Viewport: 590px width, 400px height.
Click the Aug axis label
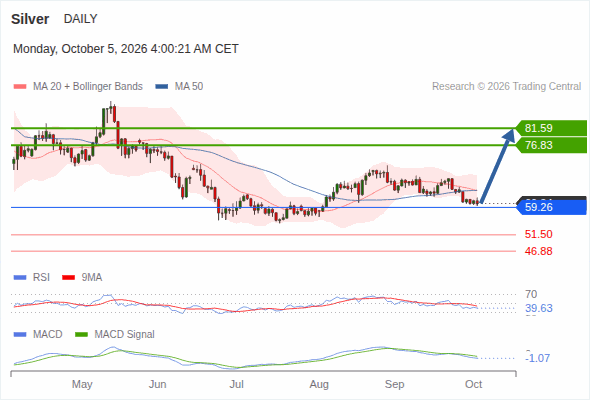click(319, 385)
